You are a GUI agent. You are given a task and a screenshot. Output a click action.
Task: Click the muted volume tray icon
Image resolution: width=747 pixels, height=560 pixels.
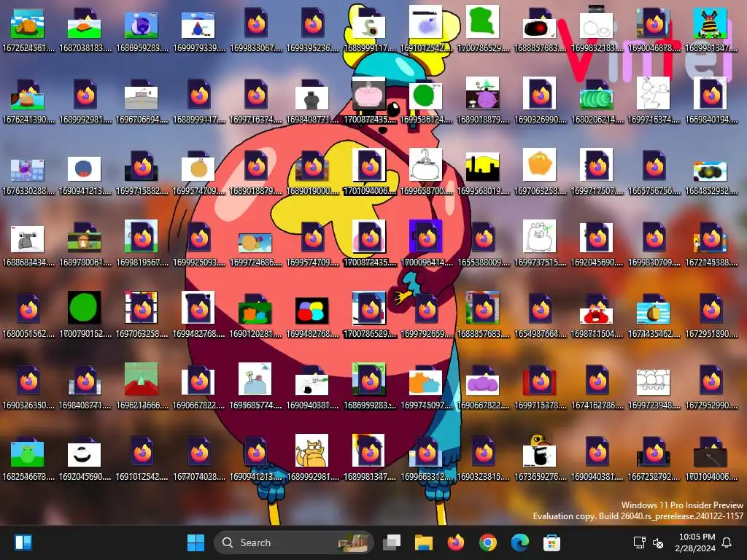click(658, 542)
